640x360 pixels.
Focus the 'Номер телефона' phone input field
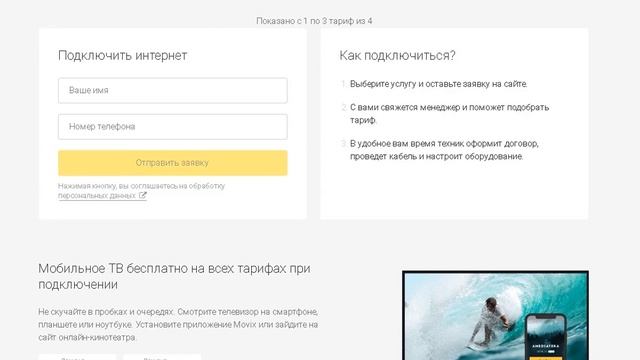click(173, 127)
